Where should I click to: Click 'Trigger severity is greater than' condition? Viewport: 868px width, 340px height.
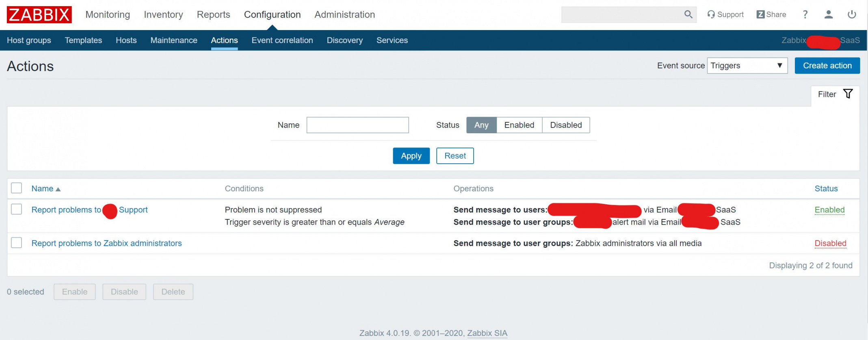click(x=315, y=222)
